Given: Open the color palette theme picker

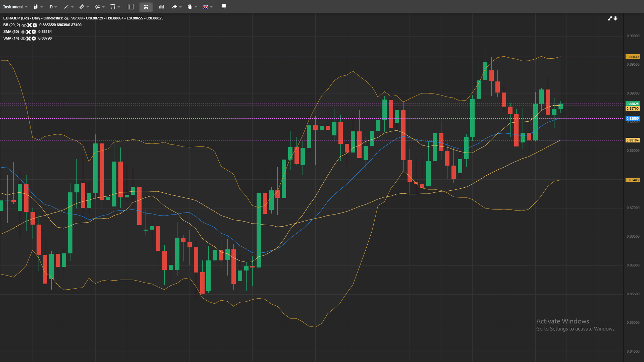Looking at the screenshot, I should [192, 7].
